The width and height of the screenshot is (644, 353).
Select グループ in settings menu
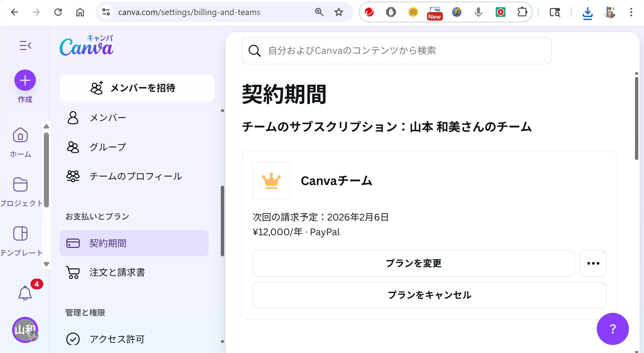[x=108, y=147]
